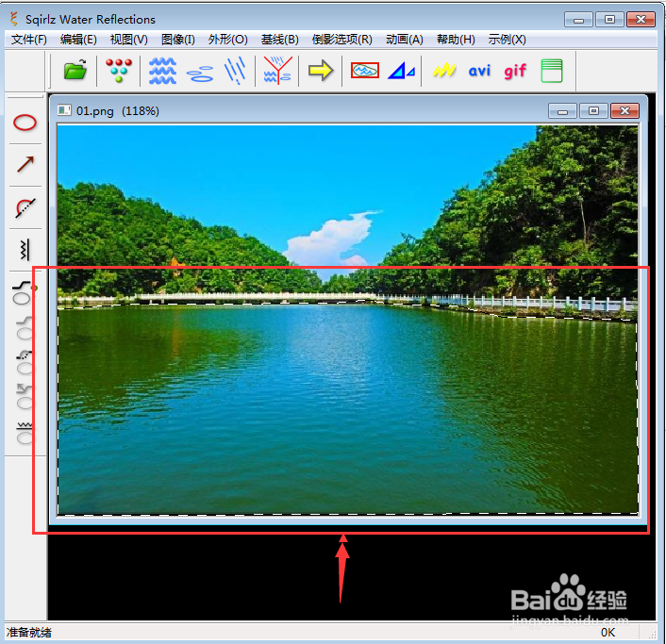The image size is (666, 644).
Task: Click the 01.png (118%) title text
Action: click(118, 111)
